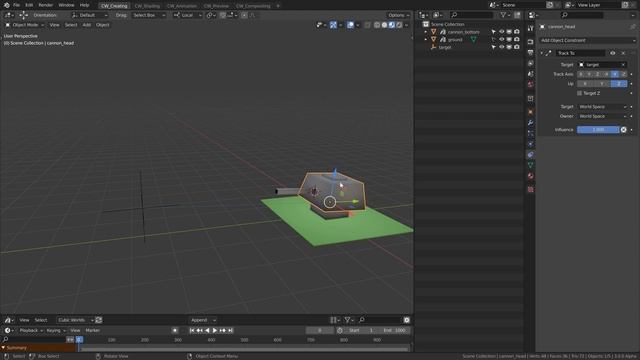Viewport: 640px width, 360px height.
Task: Open Add Object Constraint dropdown
Action: (588, 40)
